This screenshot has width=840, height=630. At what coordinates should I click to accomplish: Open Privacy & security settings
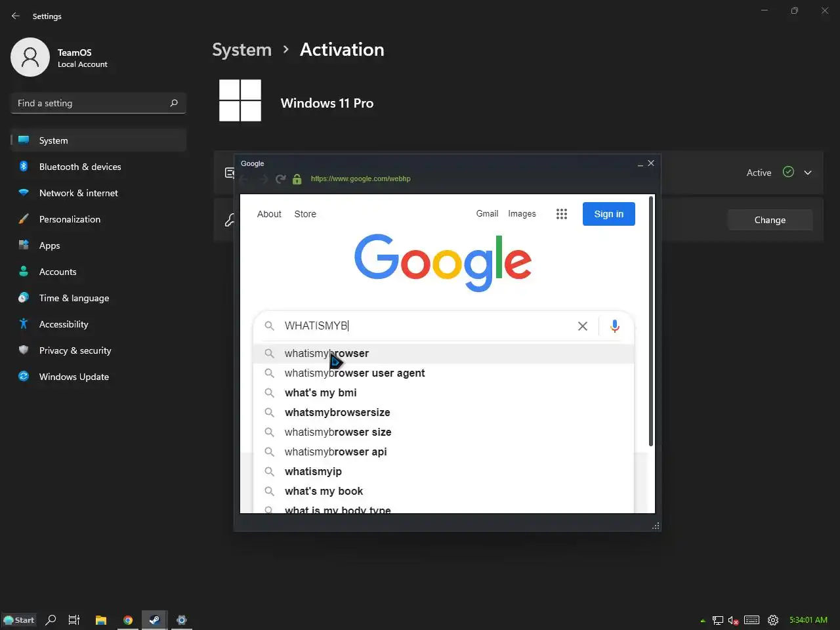[x=98, y=350]
